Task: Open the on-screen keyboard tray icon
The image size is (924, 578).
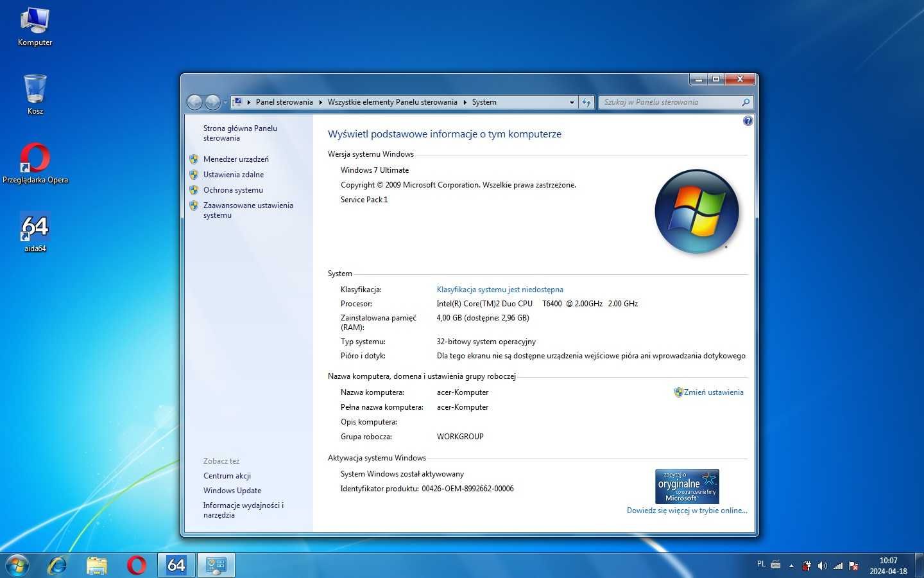Action: [776, 565]
